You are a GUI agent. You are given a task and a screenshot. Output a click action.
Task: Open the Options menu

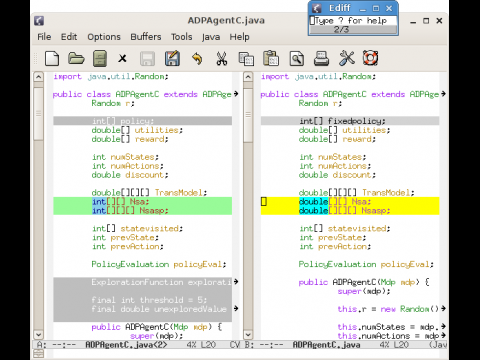(104, 37)
